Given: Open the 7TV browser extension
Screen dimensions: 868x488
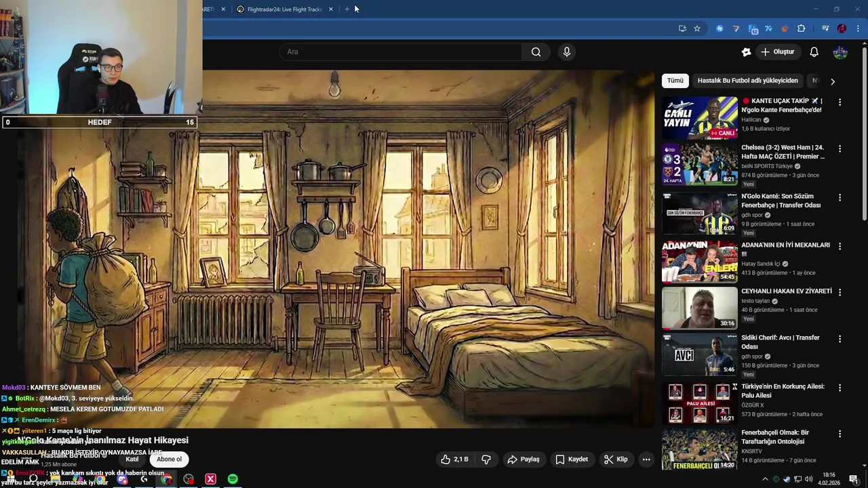Looking at the screenshot, I should coord(768,28).
